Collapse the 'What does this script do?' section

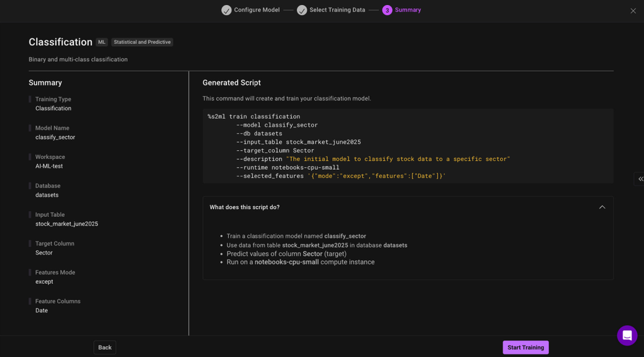pos(602,207)
